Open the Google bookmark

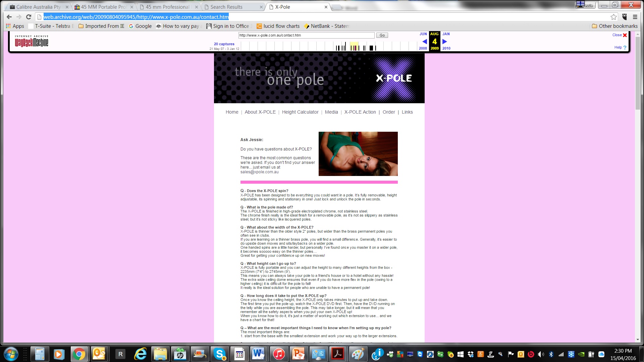click(140, 26)
